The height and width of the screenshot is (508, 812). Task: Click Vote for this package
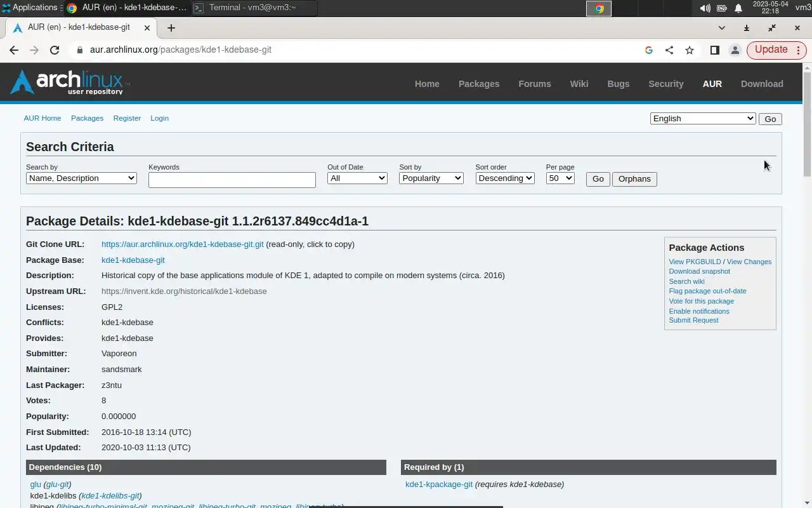click(701, 301)
